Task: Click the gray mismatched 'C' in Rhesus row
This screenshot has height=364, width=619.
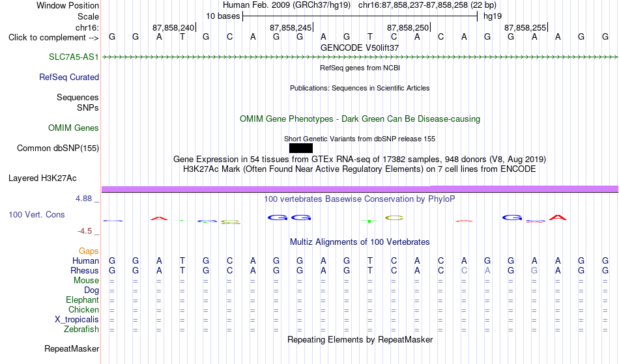Action: 464,270
